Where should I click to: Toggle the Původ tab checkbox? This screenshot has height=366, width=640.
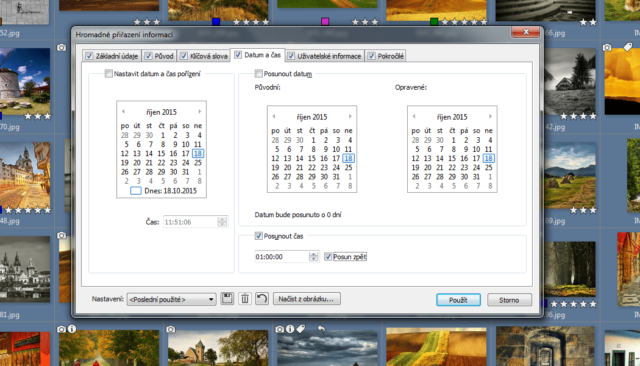pyautogui.click(x=149, y=56)
